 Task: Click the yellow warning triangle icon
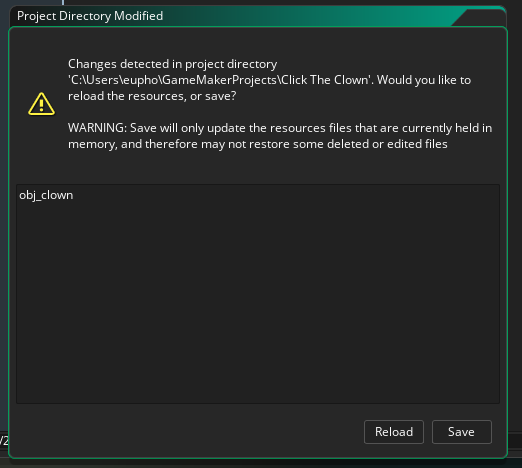pyautogui.click(x=41, y=104)
